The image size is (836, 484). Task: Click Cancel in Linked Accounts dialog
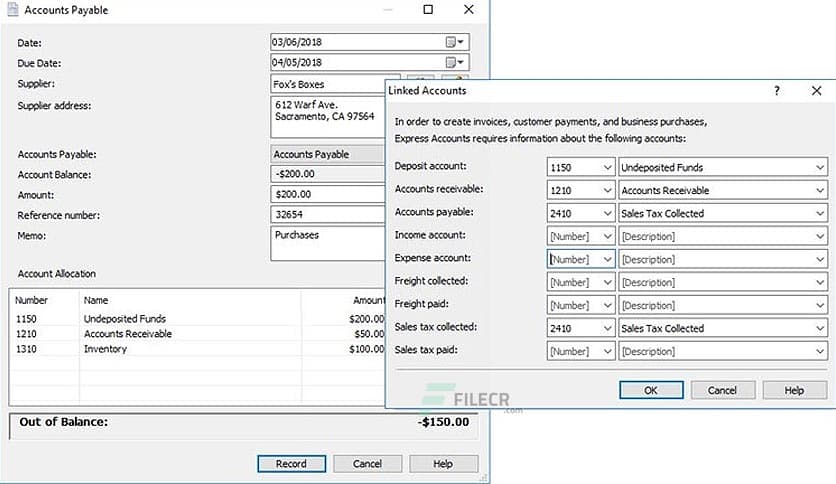coord(722,390)
